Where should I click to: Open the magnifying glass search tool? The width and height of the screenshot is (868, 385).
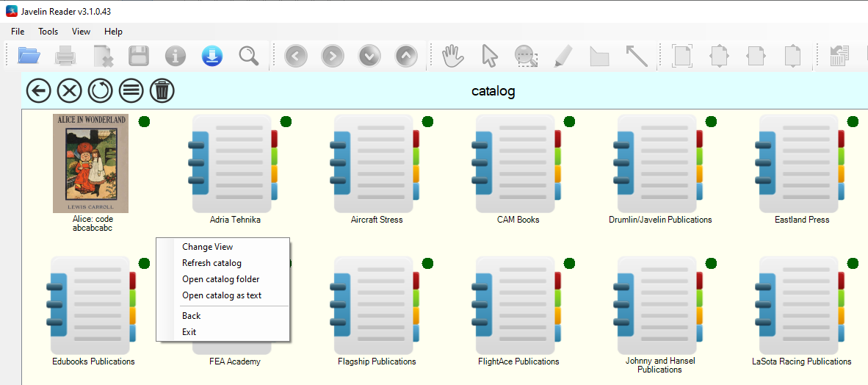pos(248,56)
